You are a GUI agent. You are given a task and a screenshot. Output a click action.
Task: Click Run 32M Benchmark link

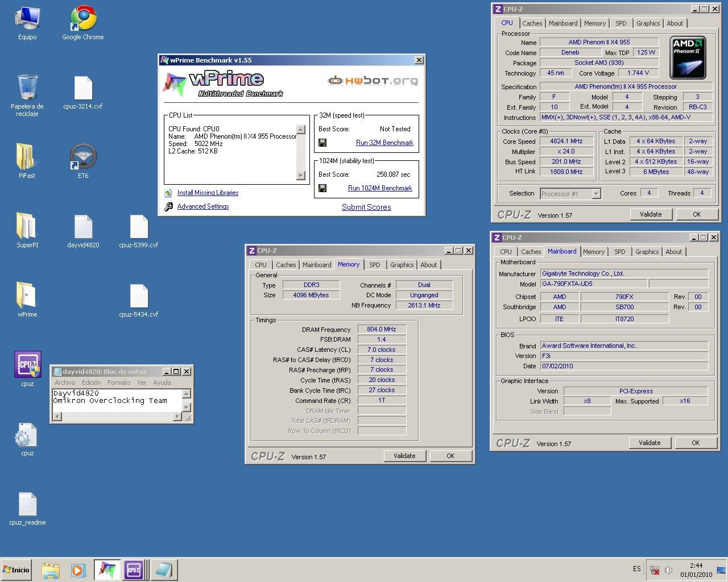(384, 143)
